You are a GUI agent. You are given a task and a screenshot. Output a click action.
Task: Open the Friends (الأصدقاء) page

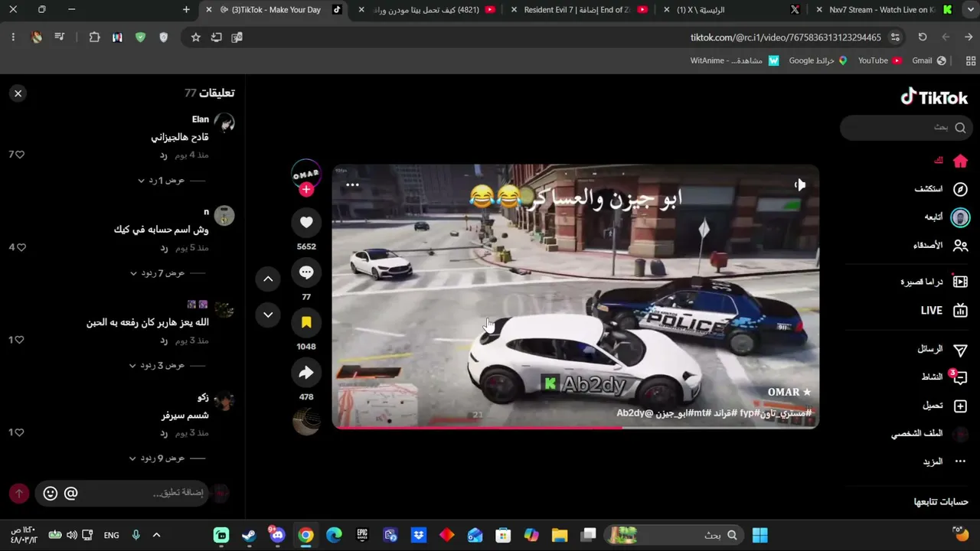941,246
